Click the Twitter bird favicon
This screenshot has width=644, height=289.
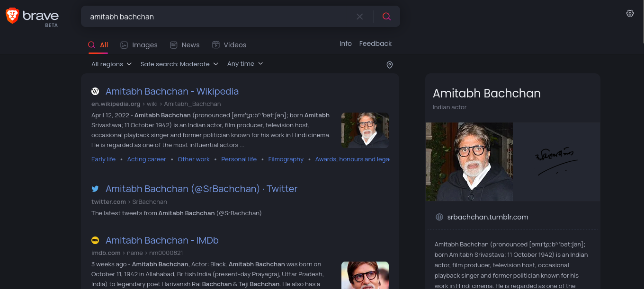click(95, 189)
